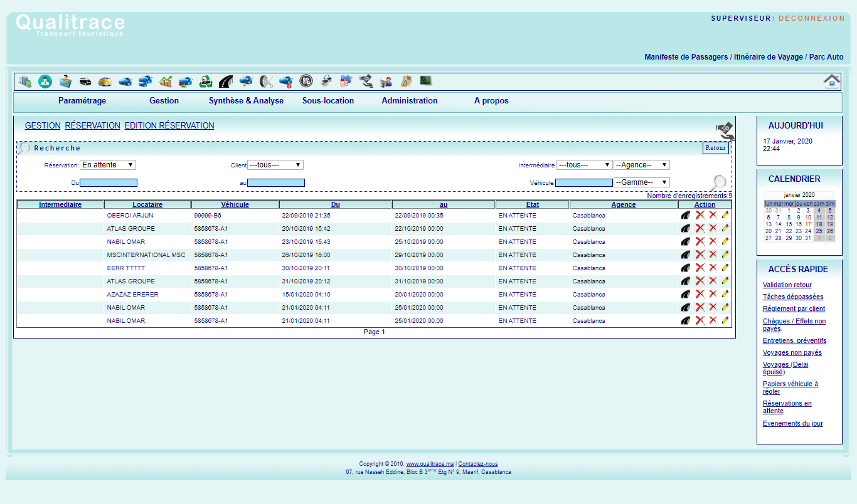The image size is (857, 504).
Task: Open the yellow van toolbar icon
Action: (105, 81)
